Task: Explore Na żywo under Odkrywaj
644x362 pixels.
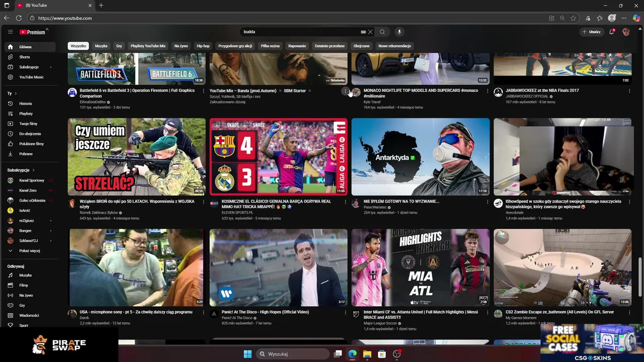Action: pyautogui.click(x=31, y=295)
